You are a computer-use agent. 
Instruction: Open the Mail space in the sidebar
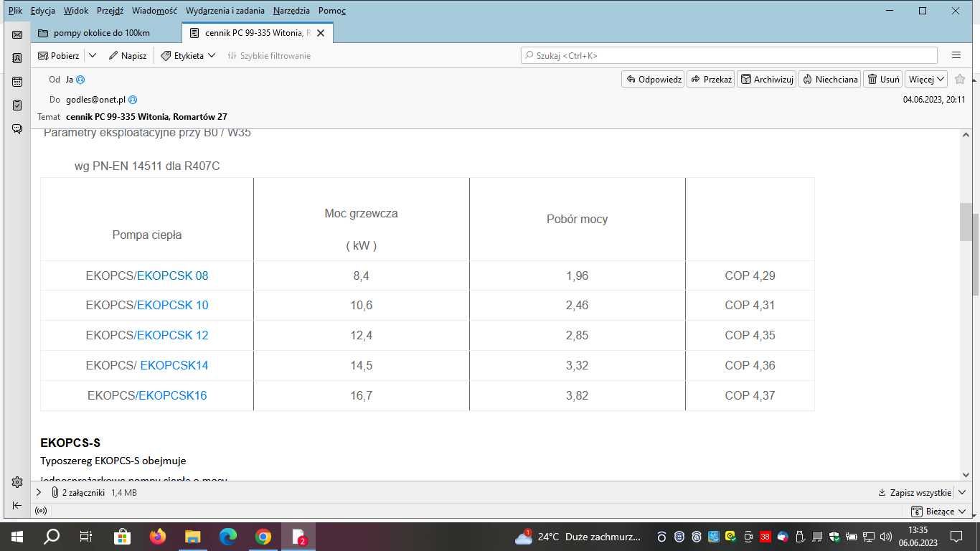(x=17, y=34)
